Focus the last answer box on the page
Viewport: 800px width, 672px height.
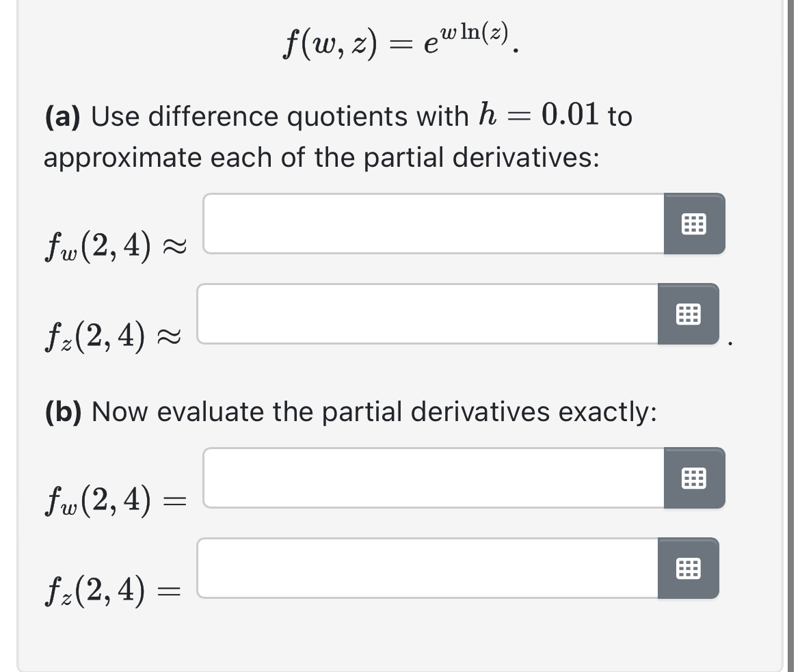[424, 568]
